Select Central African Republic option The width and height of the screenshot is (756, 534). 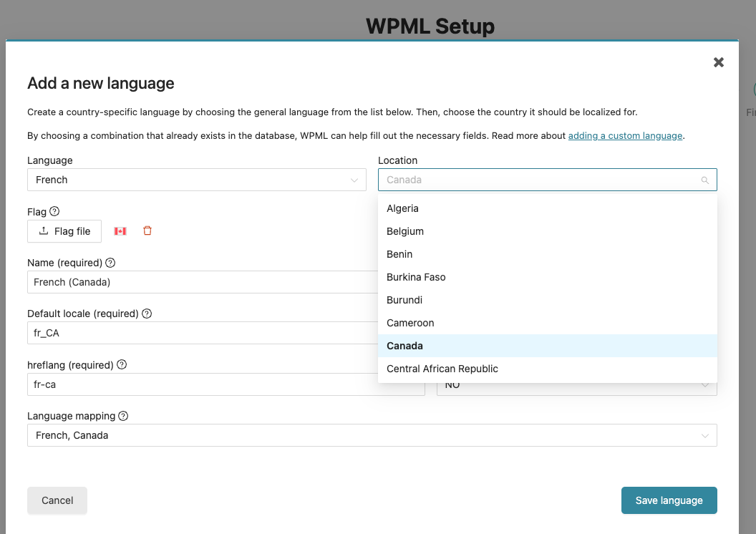pyautogui.click(x=442, y=369)
